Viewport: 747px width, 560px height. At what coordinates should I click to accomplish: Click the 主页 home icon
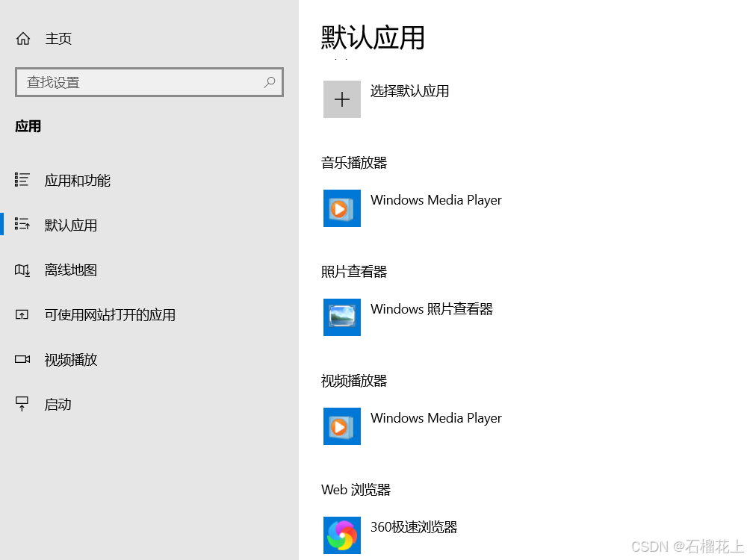pyautogui.click(x=22, y=38)
